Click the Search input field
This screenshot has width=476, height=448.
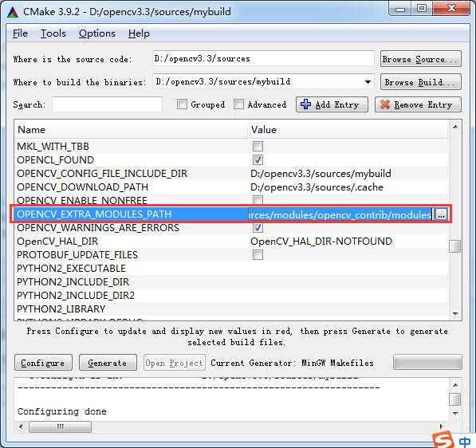pos(107,104)
